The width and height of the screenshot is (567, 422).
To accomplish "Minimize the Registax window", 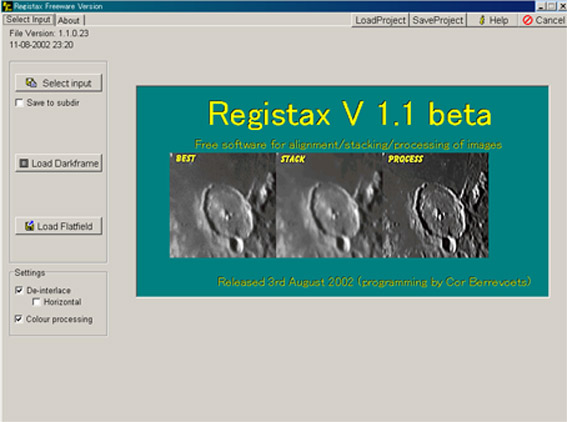I will [541, 6].
